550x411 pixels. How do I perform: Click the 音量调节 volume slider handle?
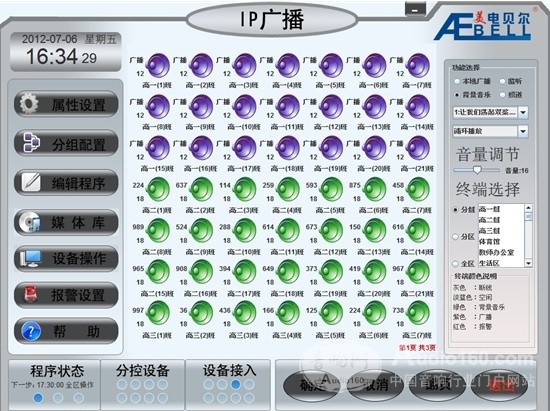click(x=477, y=170)
